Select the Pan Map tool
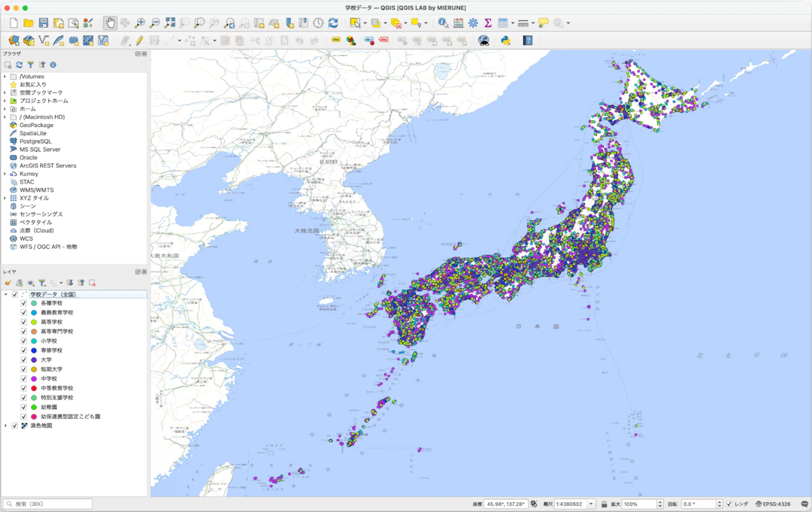 110,23
